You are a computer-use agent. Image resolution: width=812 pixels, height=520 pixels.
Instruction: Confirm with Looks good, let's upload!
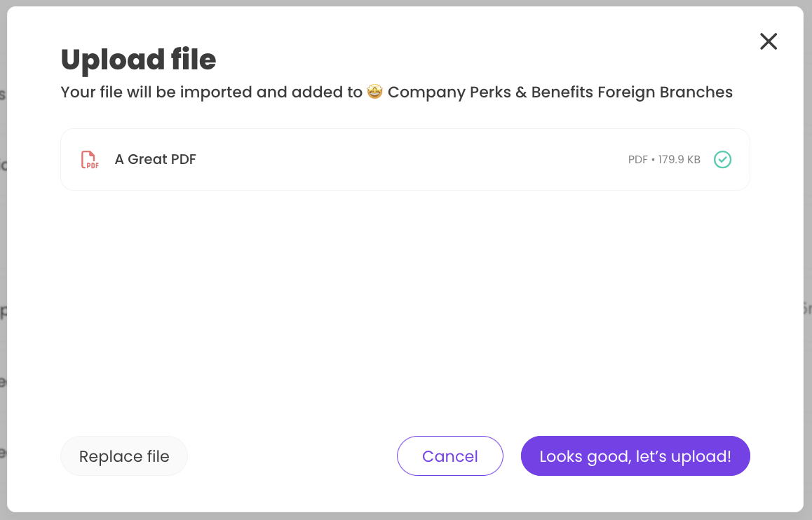(x=635, y=456)
